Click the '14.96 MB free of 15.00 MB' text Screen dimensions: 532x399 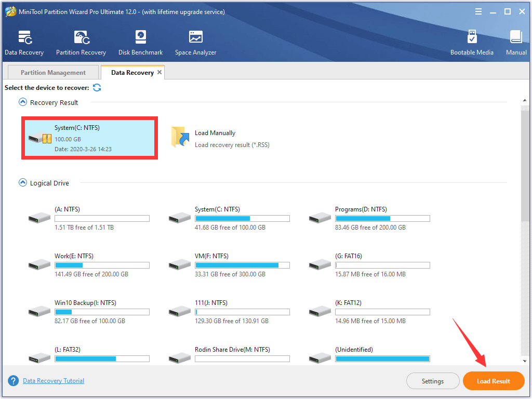tap(370, 321)
